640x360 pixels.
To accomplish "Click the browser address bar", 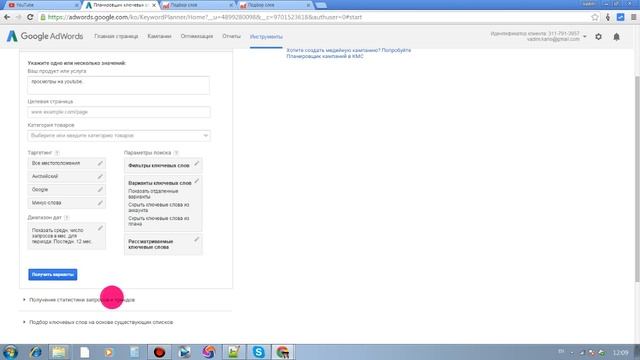I will point(314,17).
